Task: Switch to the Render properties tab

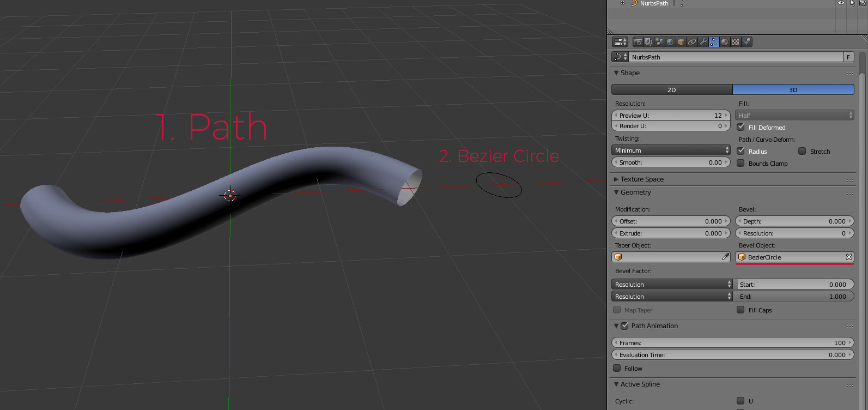Action: point(638,42)
